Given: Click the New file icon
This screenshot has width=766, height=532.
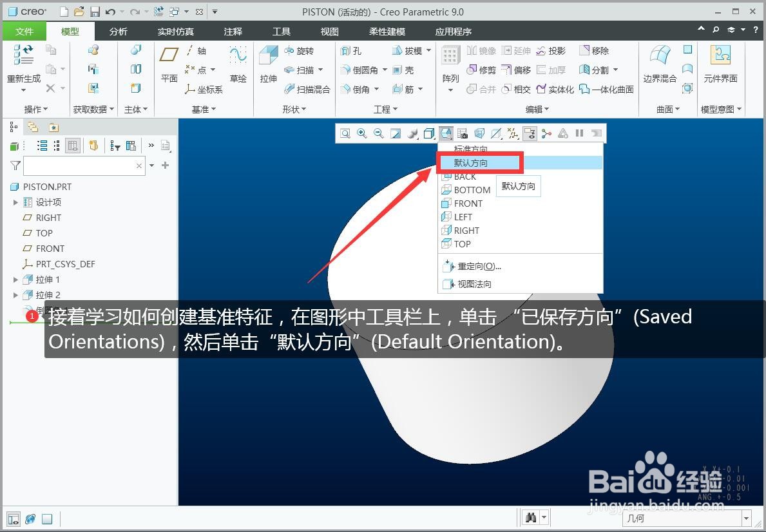Looking at the screenshot, I should (x=64, y=12).
